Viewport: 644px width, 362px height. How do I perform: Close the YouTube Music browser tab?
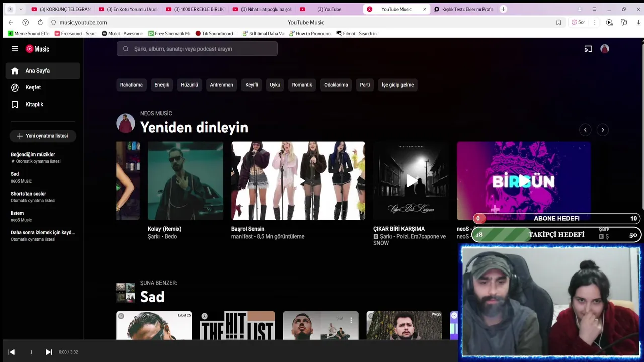coord(424,9)
